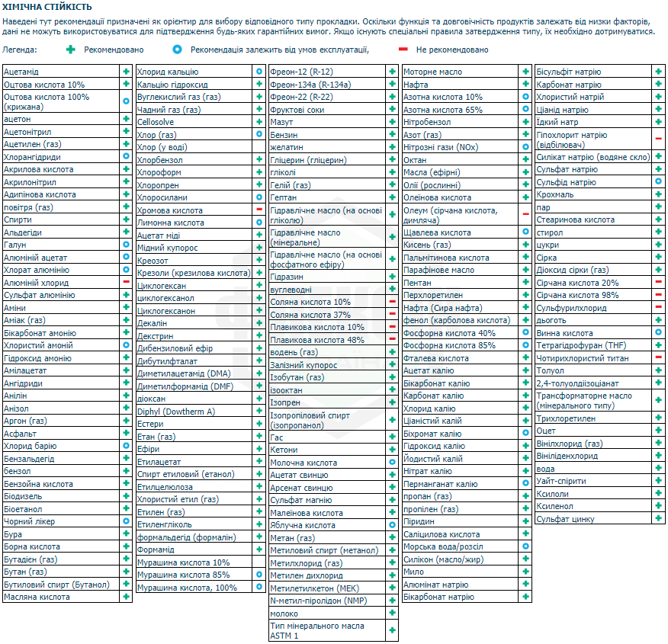Click the circle icon next to Яблучна кислота

[x=393, y=525]
